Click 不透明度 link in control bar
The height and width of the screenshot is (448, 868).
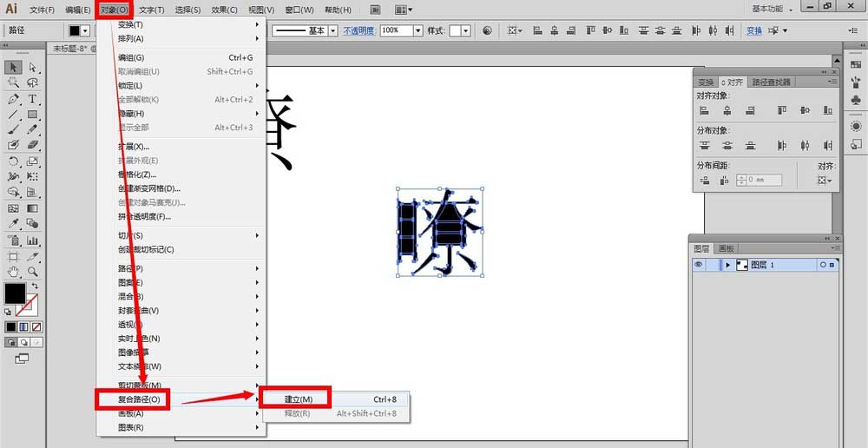coord(358,31)
